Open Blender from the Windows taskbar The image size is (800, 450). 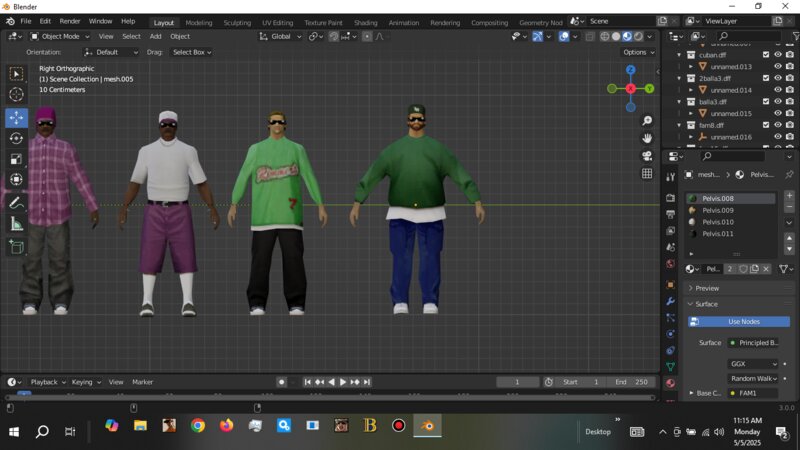428,426
